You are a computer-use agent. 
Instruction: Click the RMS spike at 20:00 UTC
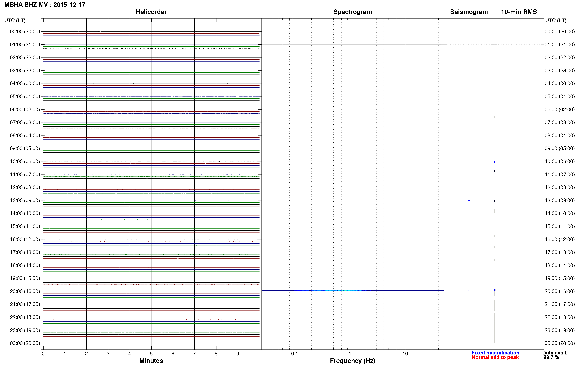495,290
